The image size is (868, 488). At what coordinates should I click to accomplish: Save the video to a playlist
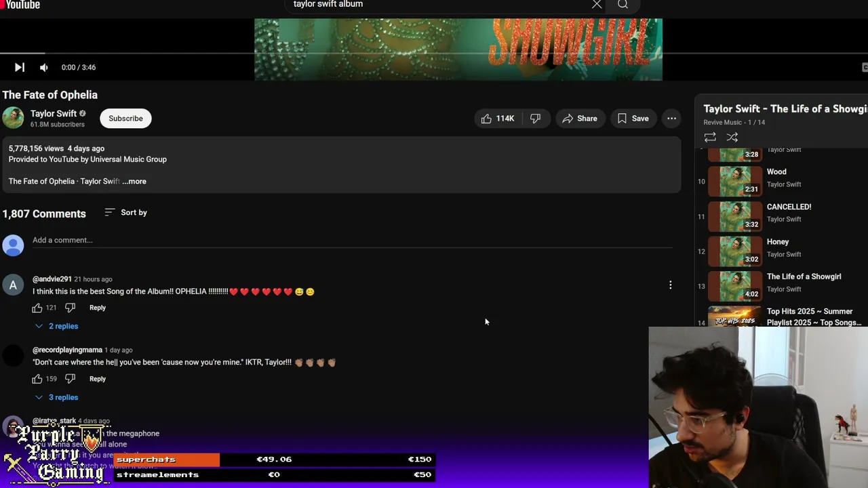coord(633,119)
